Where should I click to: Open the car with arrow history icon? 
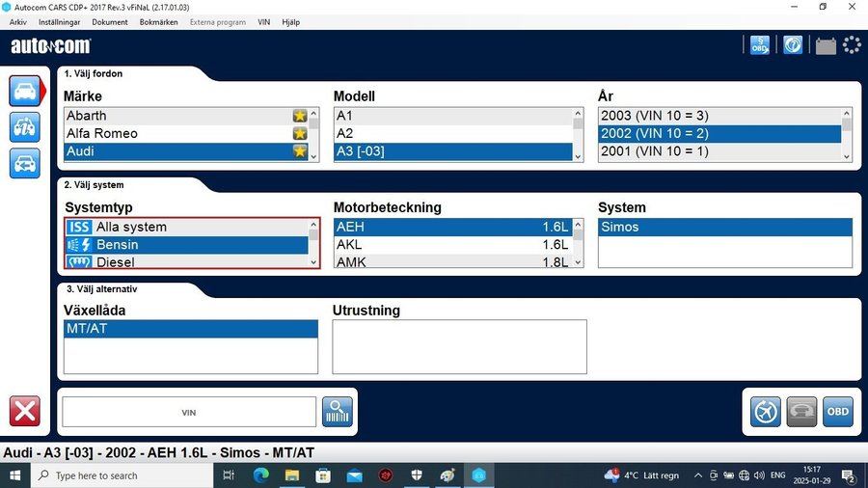point(25,163)
